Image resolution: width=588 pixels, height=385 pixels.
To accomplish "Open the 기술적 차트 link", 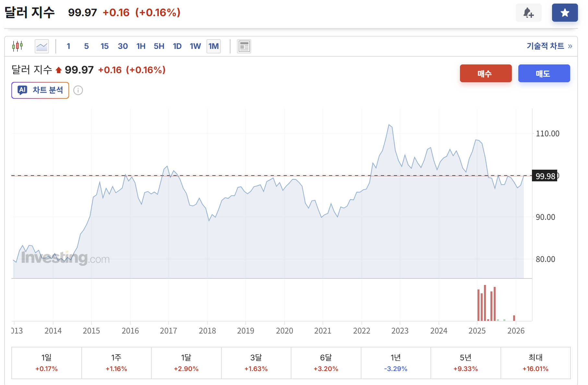I will click(x=549, y=46).
